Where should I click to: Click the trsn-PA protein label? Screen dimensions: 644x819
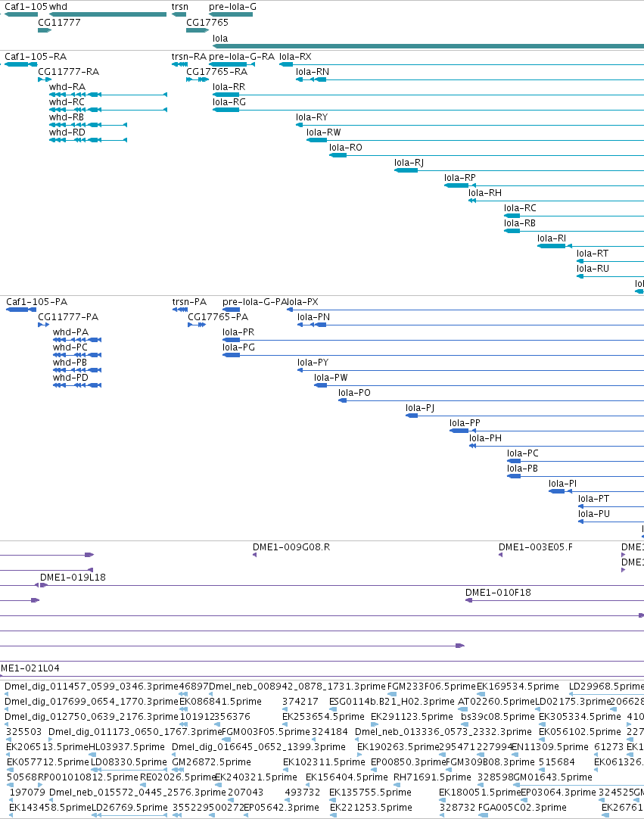(x=189, y=302)
